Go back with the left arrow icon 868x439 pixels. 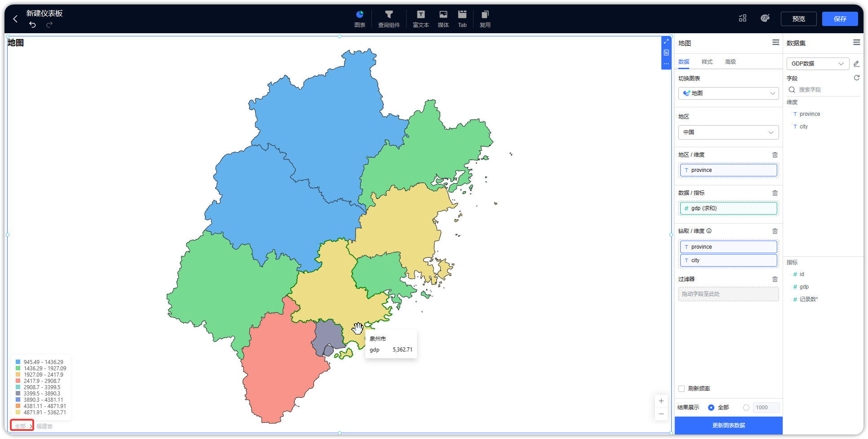point(15,19)
